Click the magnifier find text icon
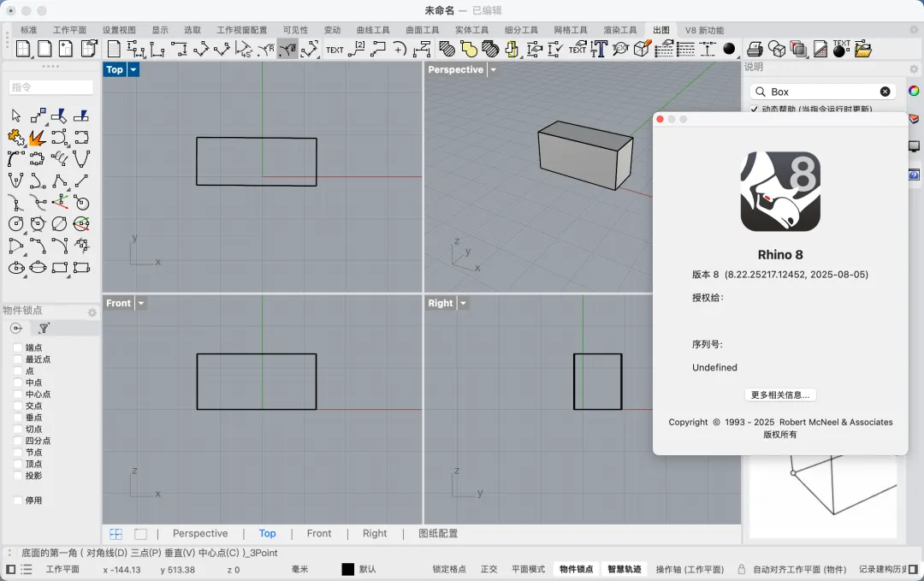 coord(620,50)
